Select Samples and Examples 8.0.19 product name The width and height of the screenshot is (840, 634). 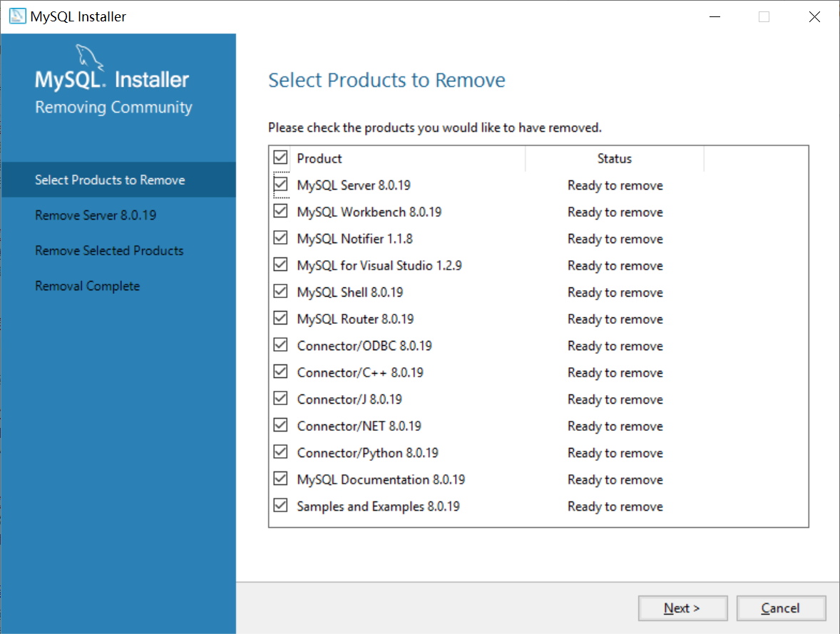[x=378, y=506]
